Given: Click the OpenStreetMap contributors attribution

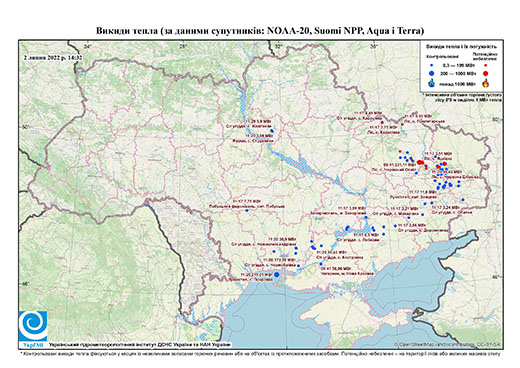Looking at the screenshot, I should coord(448,344).
